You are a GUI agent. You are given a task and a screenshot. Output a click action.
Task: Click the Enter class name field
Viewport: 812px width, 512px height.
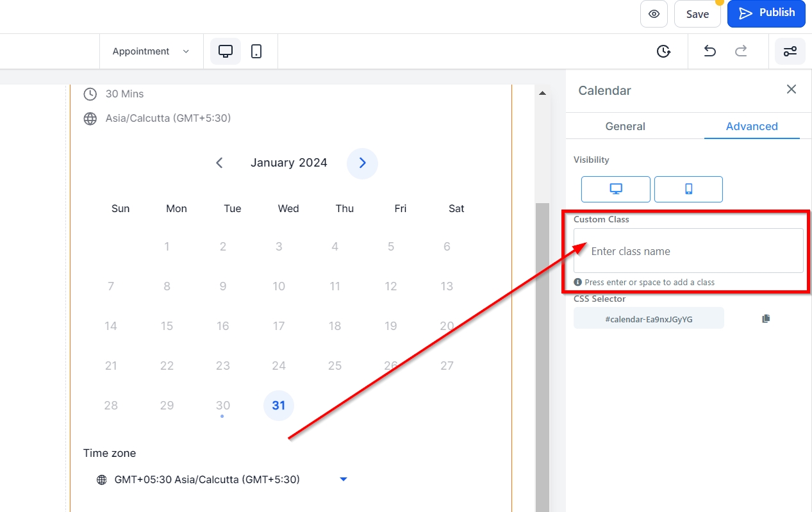[688, 251]
